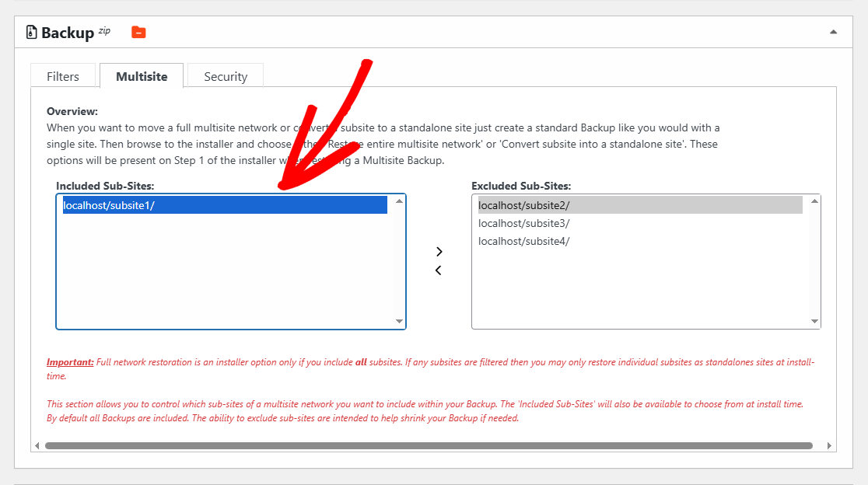Open the Security tab
This screenshot has height=485, width=868.
pyautogui.click(x=225, y=75)
